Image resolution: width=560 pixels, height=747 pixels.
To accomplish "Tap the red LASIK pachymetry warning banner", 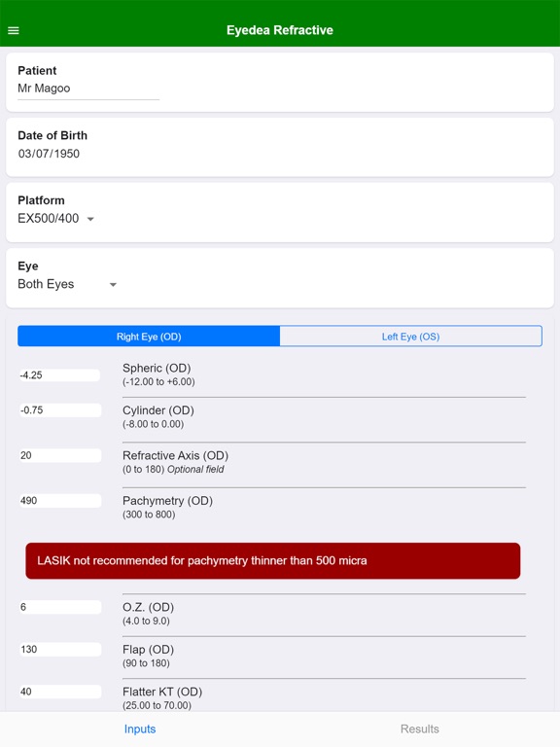I will click(x=273, y=560).
